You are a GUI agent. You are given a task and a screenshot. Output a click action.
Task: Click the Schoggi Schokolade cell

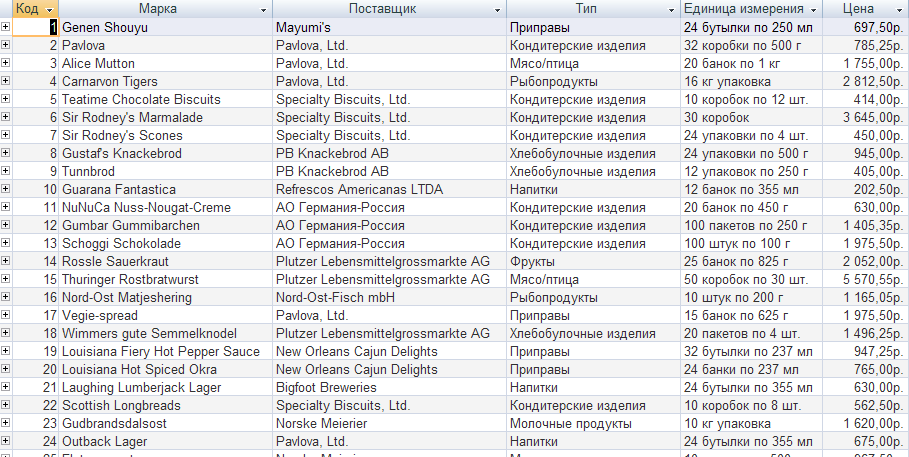[166, 243]
